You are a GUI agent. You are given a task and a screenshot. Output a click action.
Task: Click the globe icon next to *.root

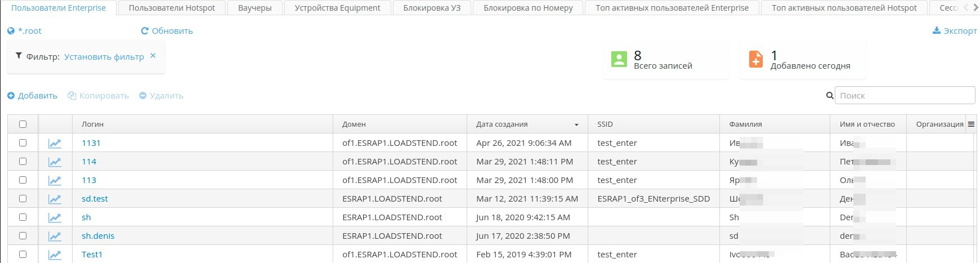pyautogui.click(x=11, y=31)
